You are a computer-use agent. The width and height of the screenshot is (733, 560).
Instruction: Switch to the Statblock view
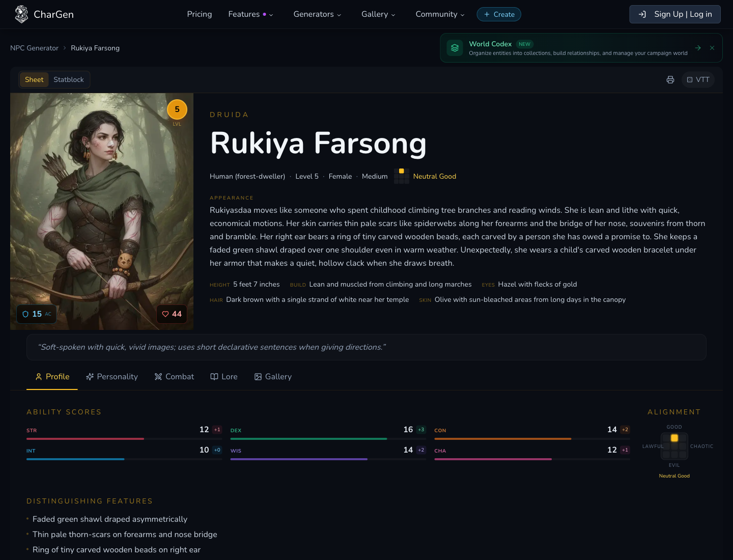pos(69,79)
